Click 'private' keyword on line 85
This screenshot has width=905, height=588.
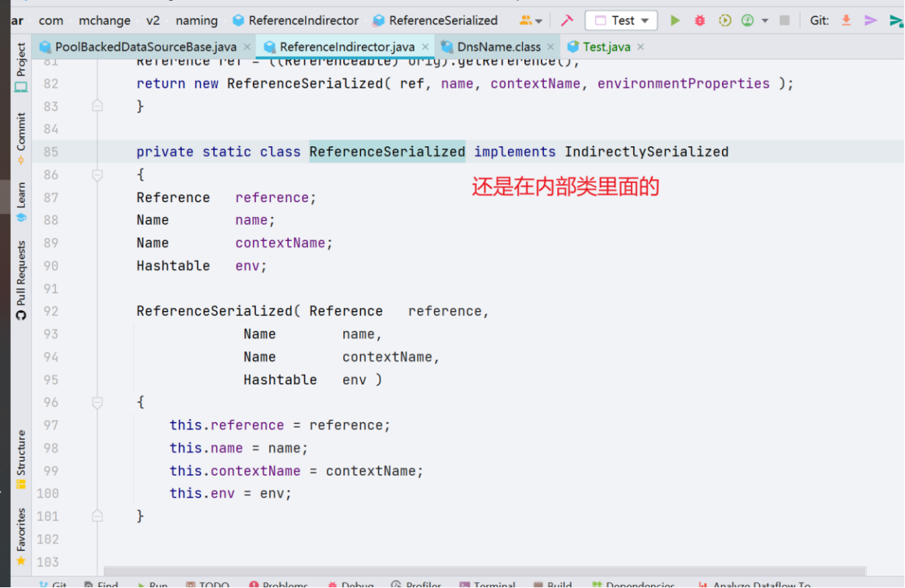point(165,152)
